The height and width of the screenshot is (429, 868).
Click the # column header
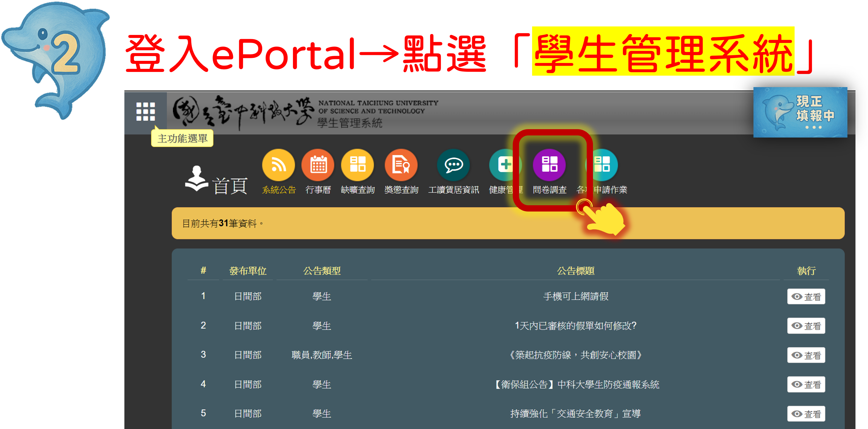click(203, 270)
